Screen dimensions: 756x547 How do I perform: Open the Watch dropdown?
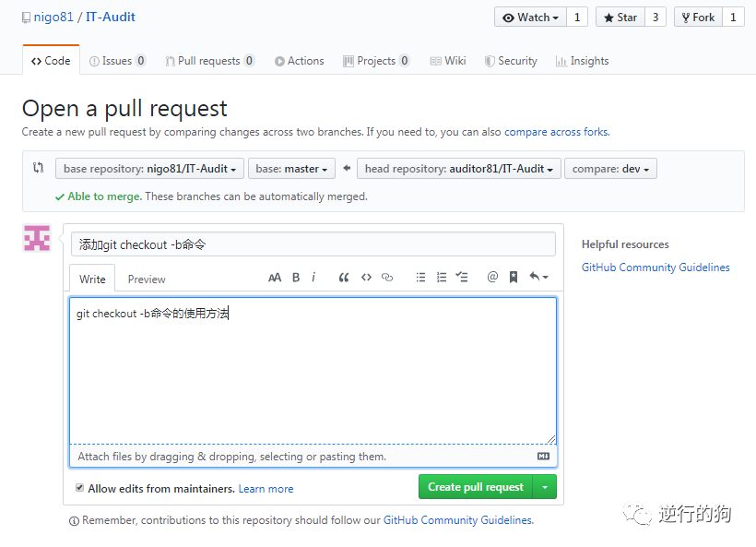point(530,18)
